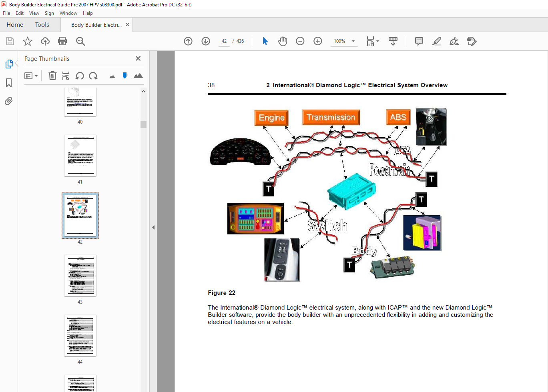Rotate page counterclockwise
The image size is (548, 392).
pyautogui.click(x=80, y=76)
